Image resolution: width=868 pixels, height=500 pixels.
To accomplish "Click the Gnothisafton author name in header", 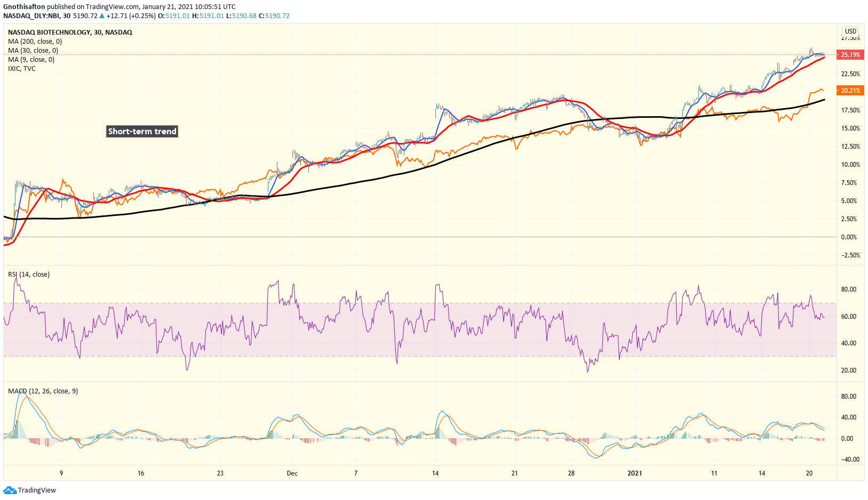I will (24, 7).
